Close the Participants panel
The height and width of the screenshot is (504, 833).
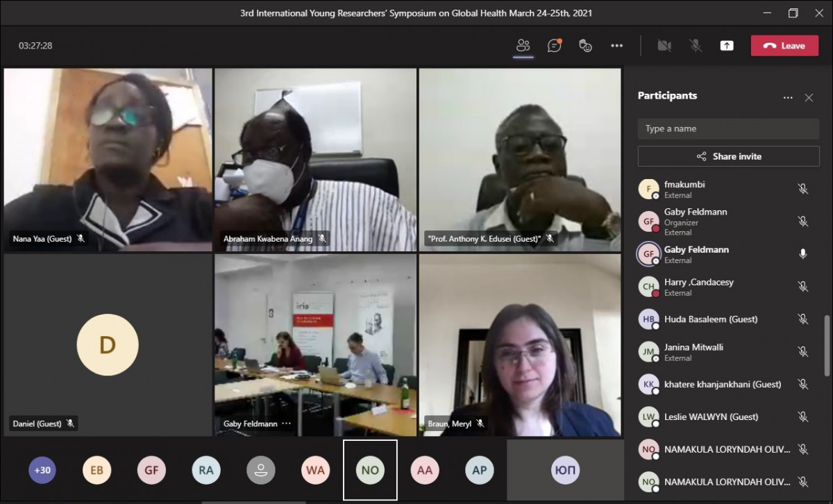(809, 98)
